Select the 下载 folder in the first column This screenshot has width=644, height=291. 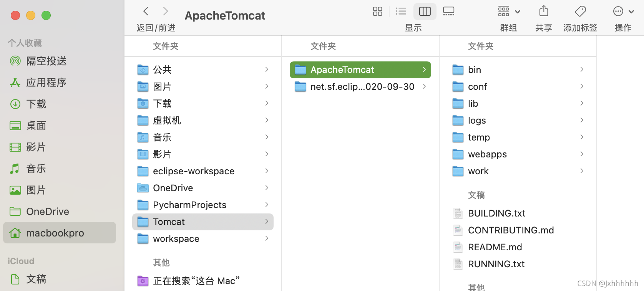tap(202, 103)
